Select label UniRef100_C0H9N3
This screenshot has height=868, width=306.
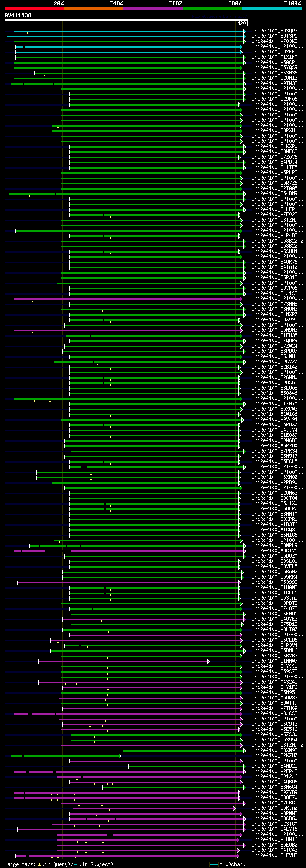point(274,330)
